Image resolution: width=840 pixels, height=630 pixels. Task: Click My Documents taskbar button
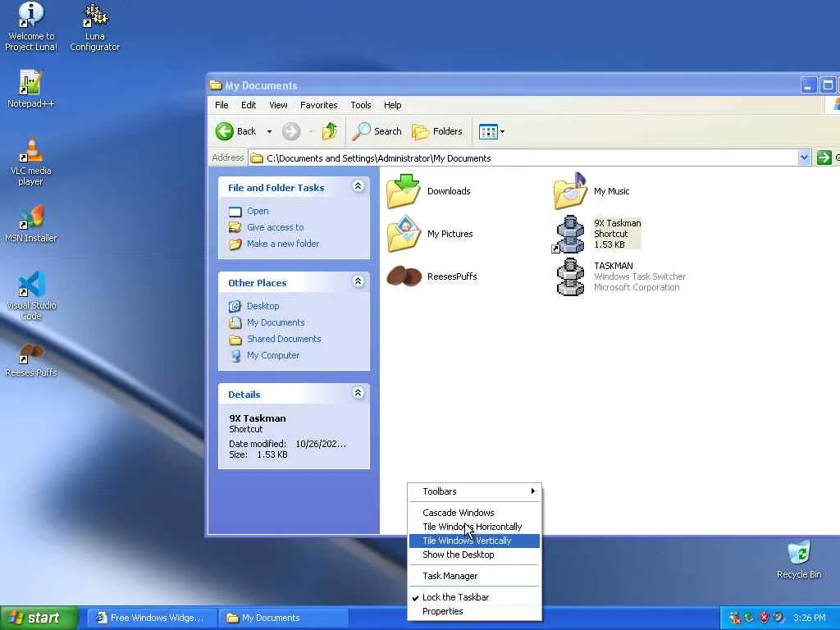[283, 618]
